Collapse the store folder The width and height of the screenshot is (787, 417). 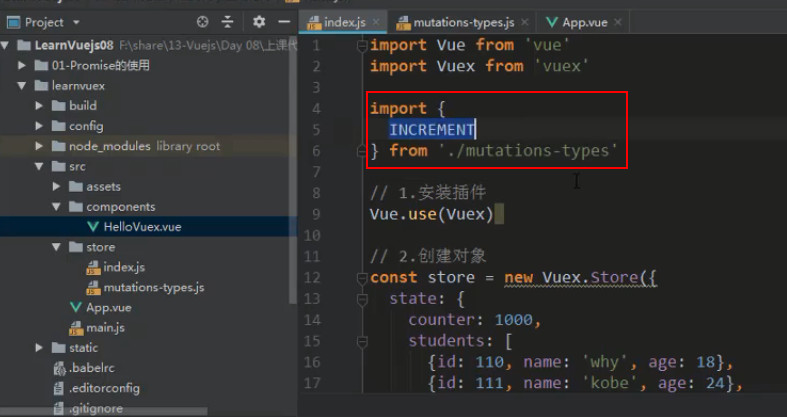pos(56,247)
